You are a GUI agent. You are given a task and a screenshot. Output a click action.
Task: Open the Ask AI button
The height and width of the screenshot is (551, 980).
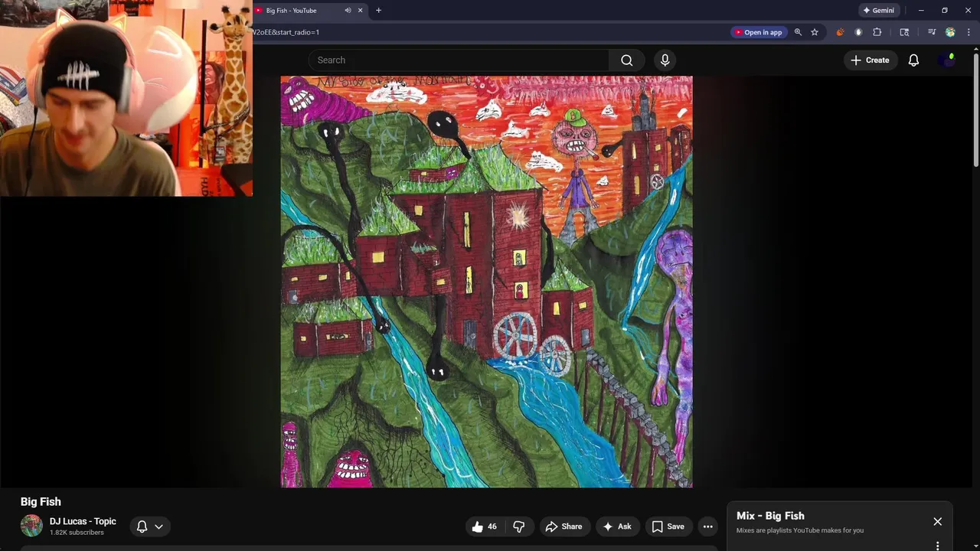coord(617,527)
